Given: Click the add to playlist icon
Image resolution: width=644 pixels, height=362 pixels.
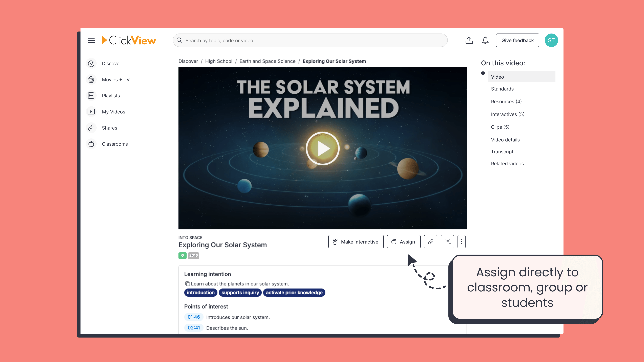Looking at the screenshot, I should coord(447,242).
